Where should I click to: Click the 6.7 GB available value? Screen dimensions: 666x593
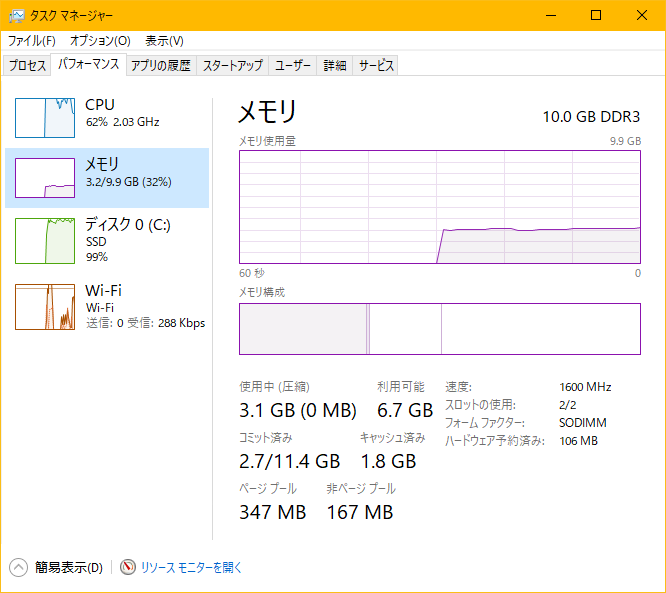pos(405,410)
